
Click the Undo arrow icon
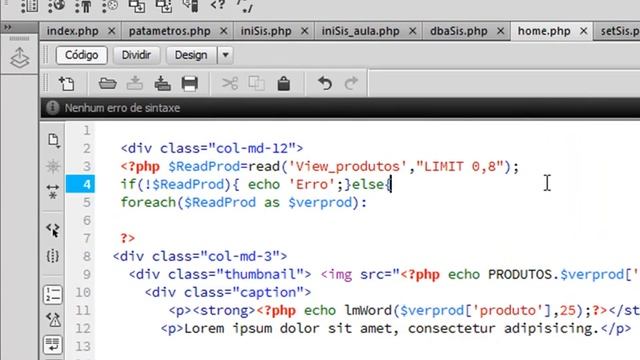325,83
